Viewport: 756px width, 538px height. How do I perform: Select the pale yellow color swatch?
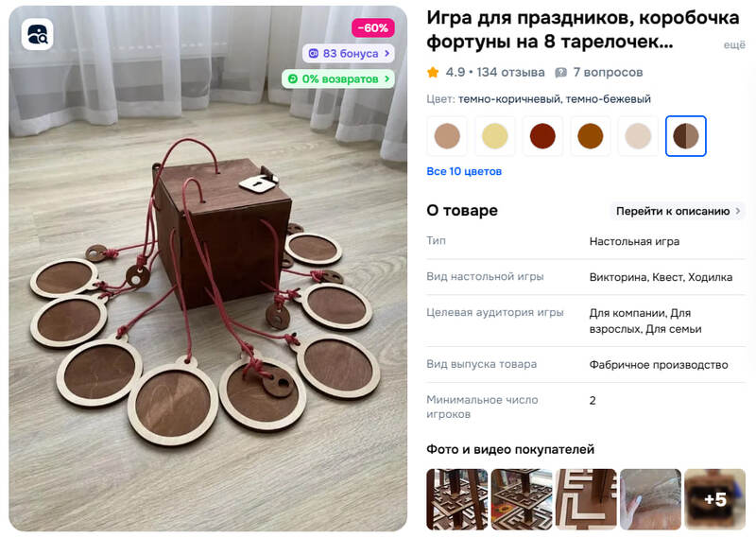click(x=494, y=136)
